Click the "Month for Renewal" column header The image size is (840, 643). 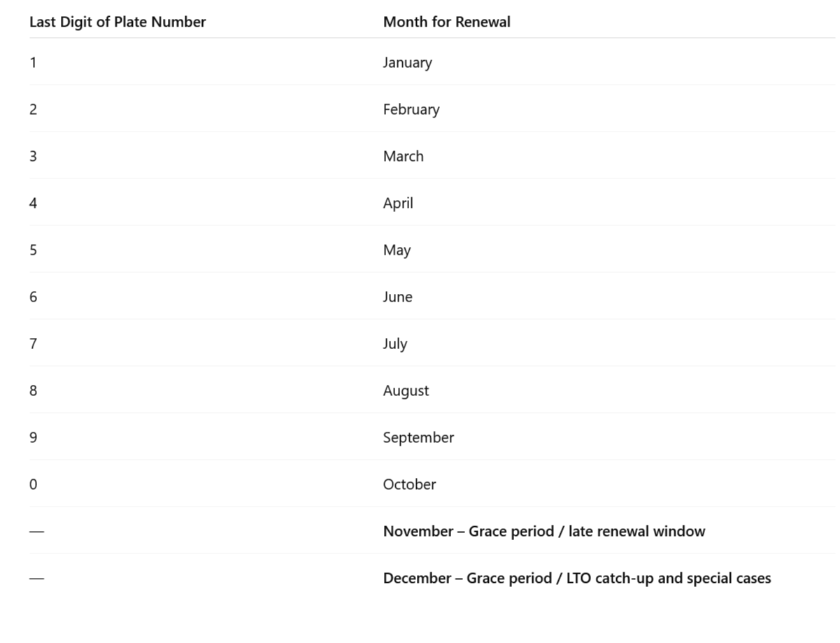tap(446, 22)
